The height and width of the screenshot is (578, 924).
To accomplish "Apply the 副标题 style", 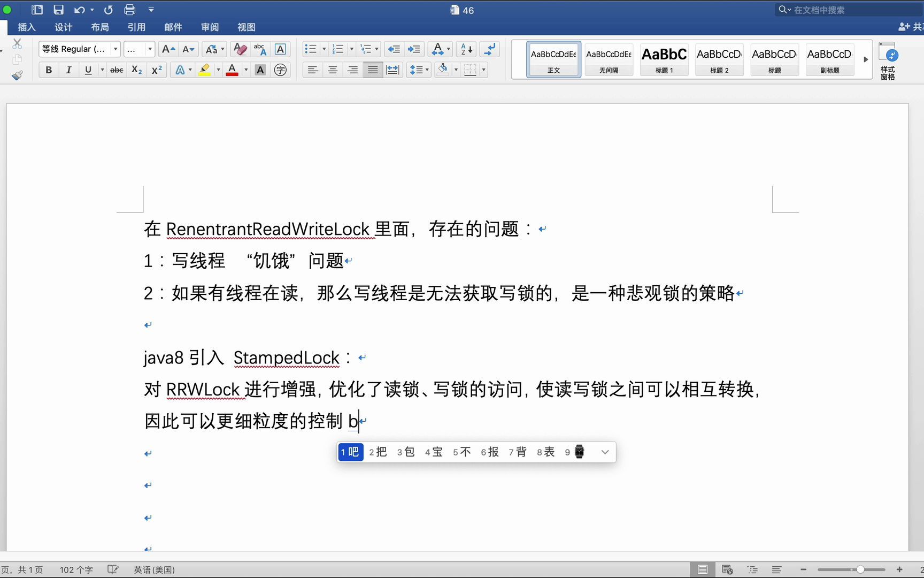I will (830, 59).
